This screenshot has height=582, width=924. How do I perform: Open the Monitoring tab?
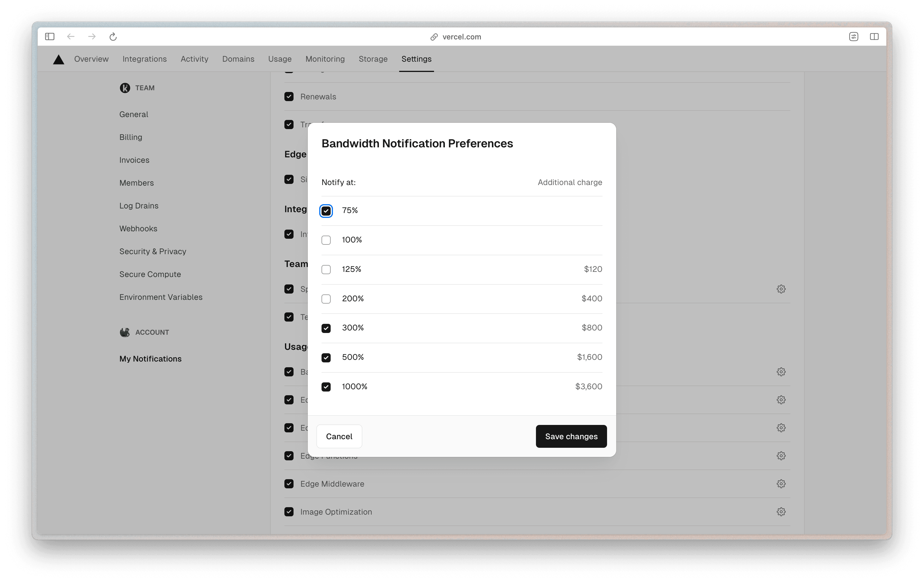coord(325,59)
